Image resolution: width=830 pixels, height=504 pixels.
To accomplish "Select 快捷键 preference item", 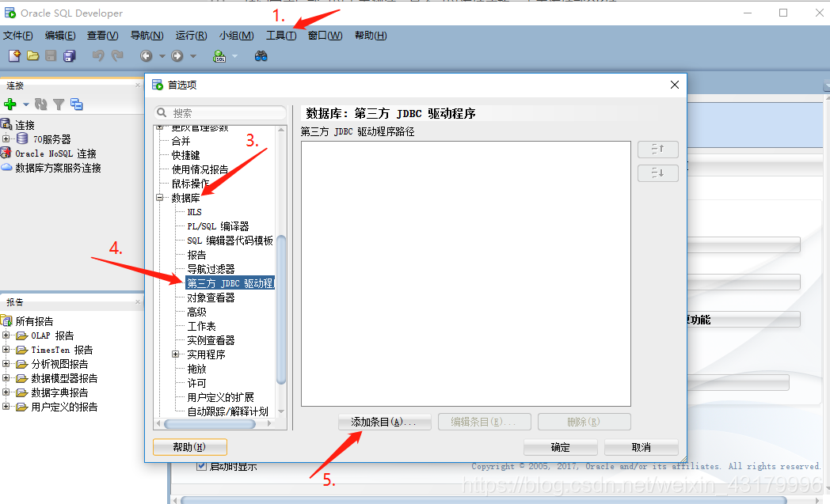I will click(x=185, y=155).
